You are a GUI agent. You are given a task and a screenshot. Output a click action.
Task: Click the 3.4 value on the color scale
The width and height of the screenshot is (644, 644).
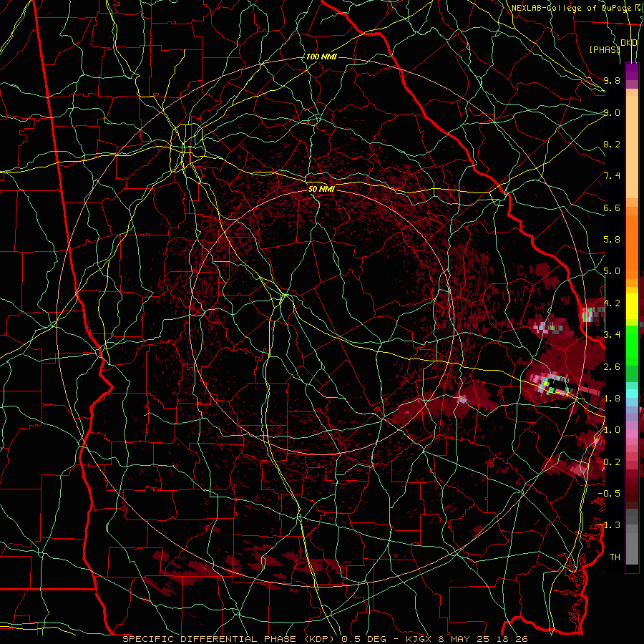click(x=612, y=335)
